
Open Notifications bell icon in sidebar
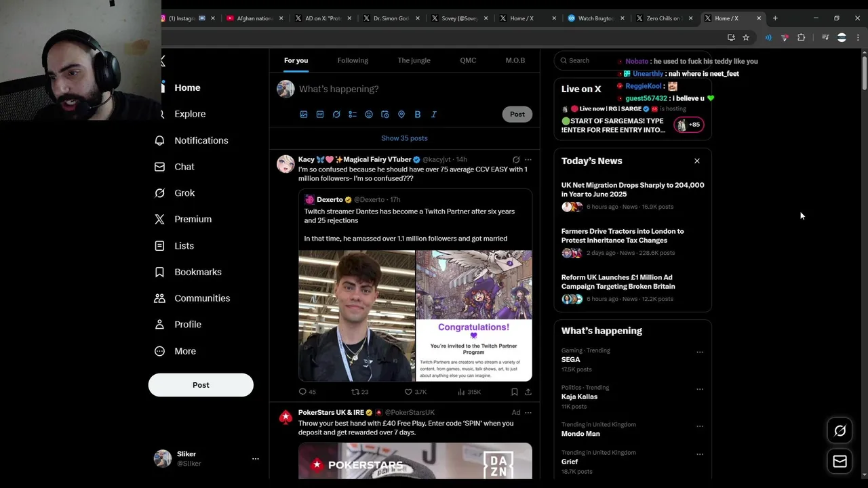click(x=159, y=140)
